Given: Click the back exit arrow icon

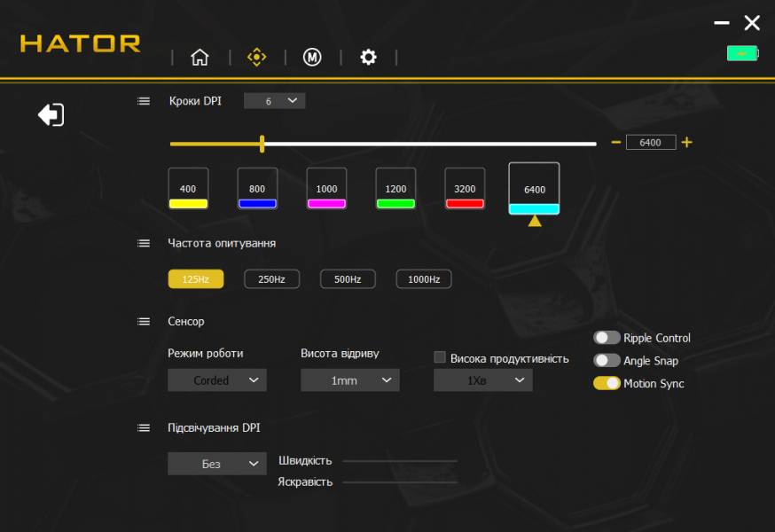Looking at the screenshot, I should [51, 114].
